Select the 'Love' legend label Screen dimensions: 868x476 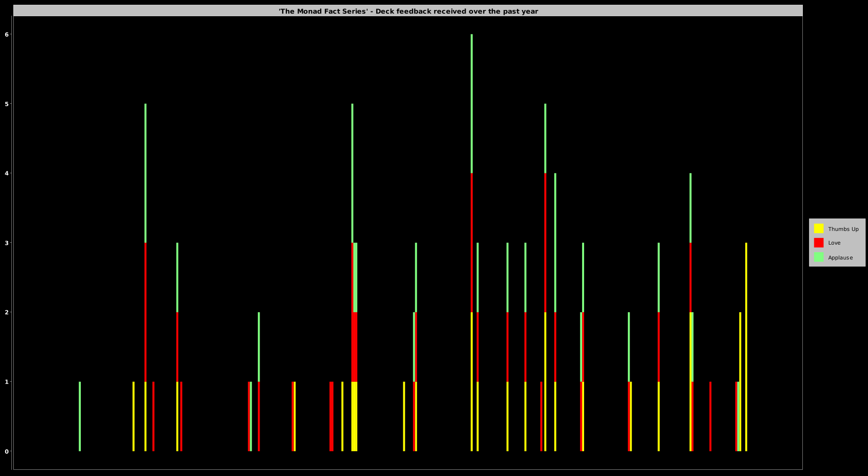pos(834,243)
